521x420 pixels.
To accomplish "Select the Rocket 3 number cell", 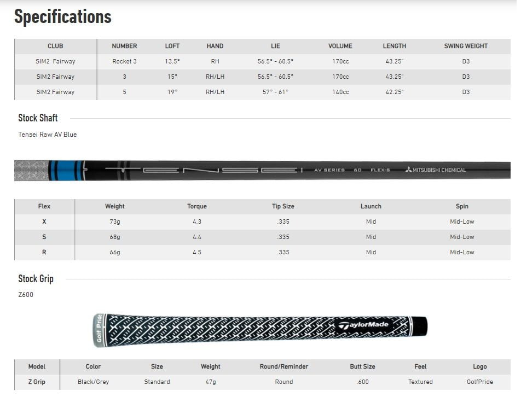I will click(x=124, y=61).
